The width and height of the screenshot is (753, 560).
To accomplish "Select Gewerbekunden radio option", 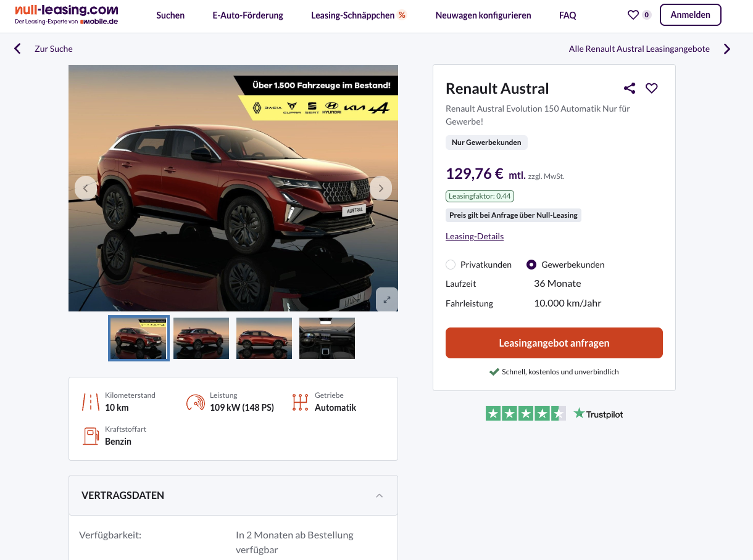I will 531,265.
